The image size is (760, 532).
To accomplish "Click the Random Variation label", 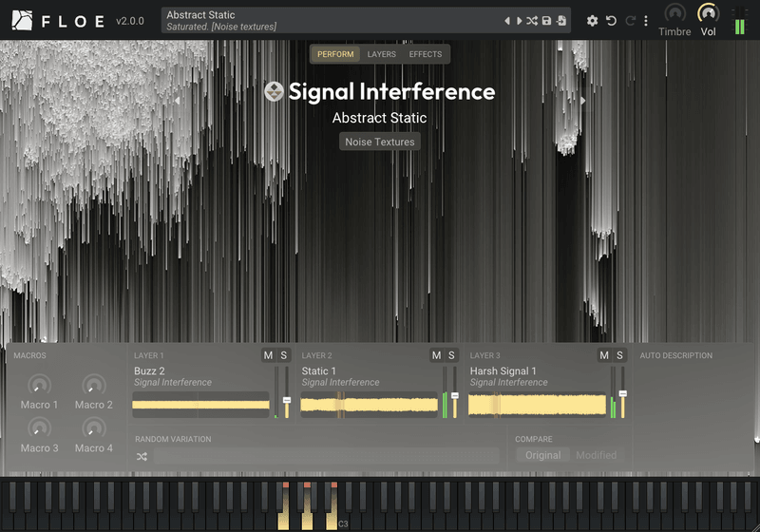I will point(173,439).
